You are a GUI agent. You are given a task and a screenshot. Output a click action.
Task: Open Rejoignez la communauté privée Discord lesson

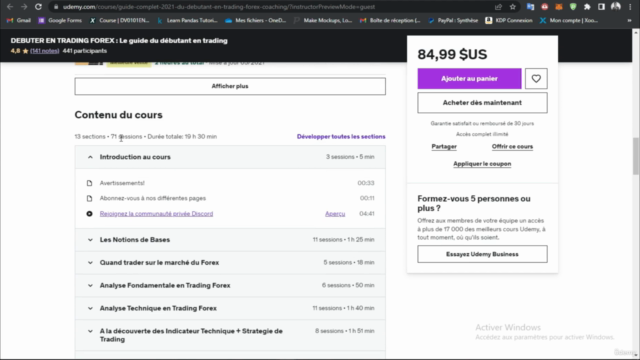pyautogui.click(x=156, y=213)
